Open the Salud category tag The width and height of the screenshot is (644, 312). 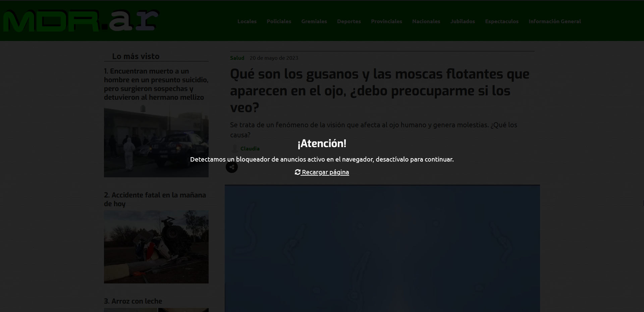coord(237,58)
